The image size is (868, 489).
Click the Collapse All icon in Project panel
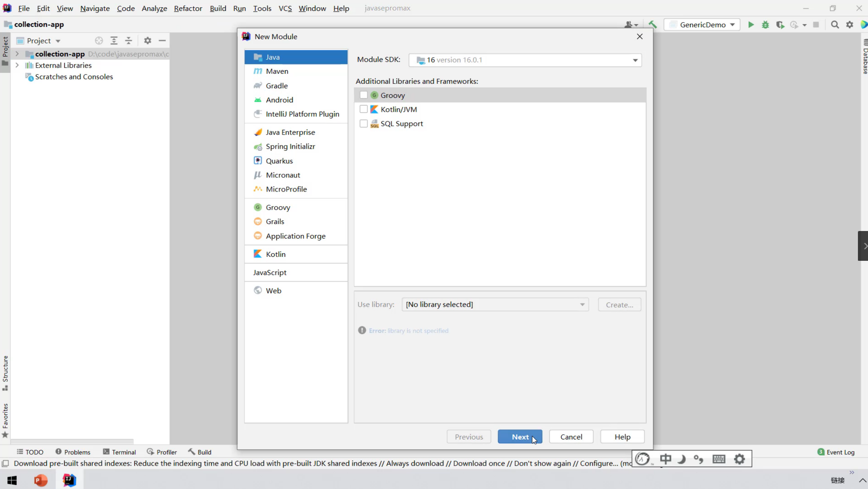128,41
